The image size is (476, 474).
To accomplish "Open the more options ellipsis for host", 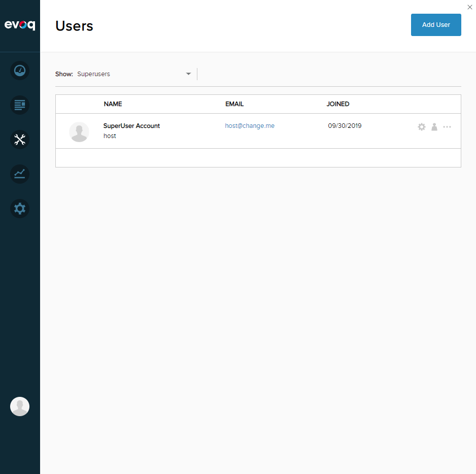I will click(x=447, y=127).
